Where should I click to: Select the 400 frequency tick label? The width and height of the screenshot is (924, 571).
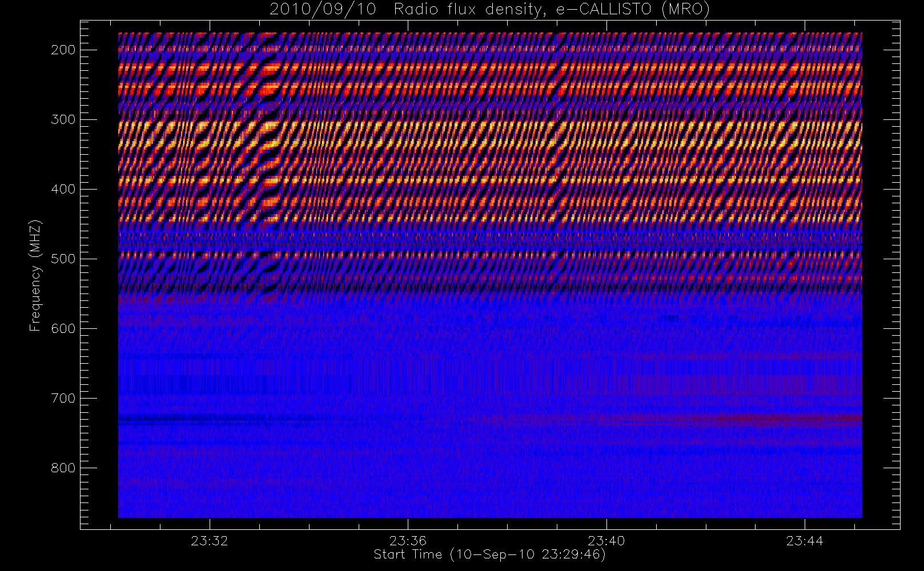click(63, 190)
